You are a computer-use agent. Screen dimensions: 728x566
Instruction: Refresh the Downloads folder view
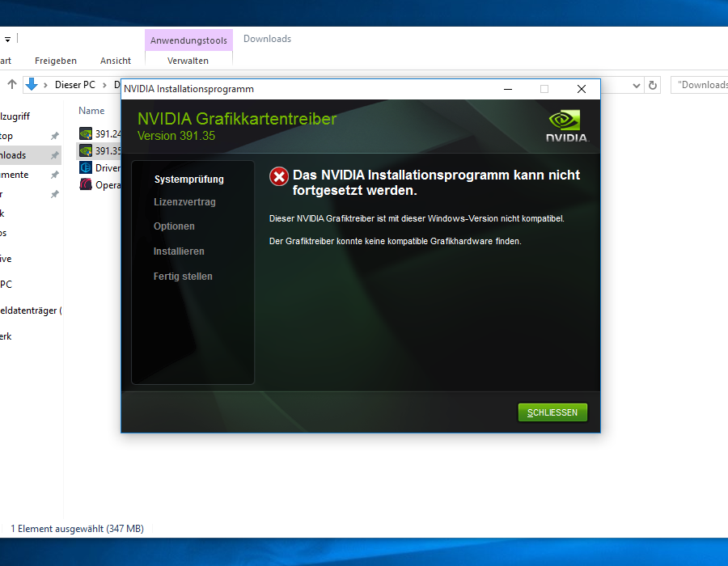(x=653, y=86)
